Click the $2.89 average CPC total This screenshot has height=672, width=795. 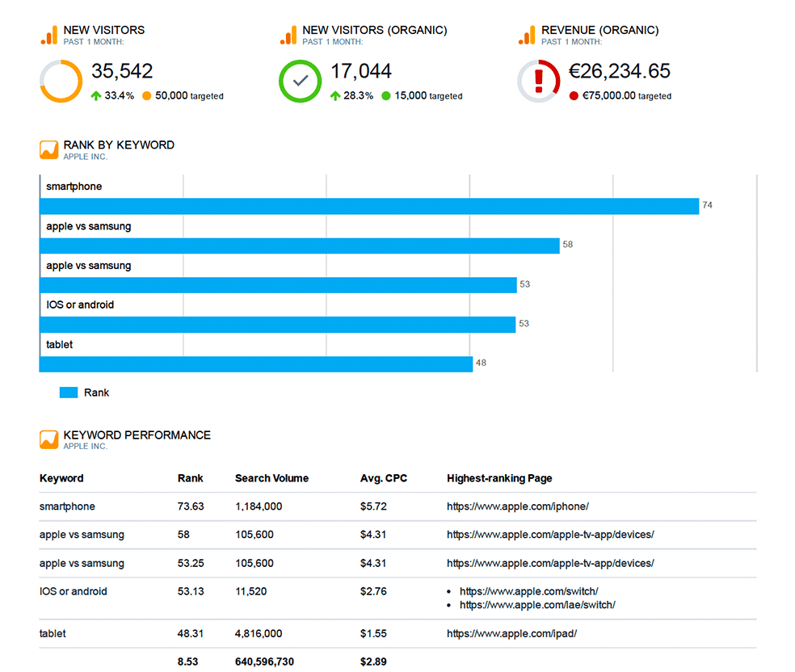pos(373,661)
